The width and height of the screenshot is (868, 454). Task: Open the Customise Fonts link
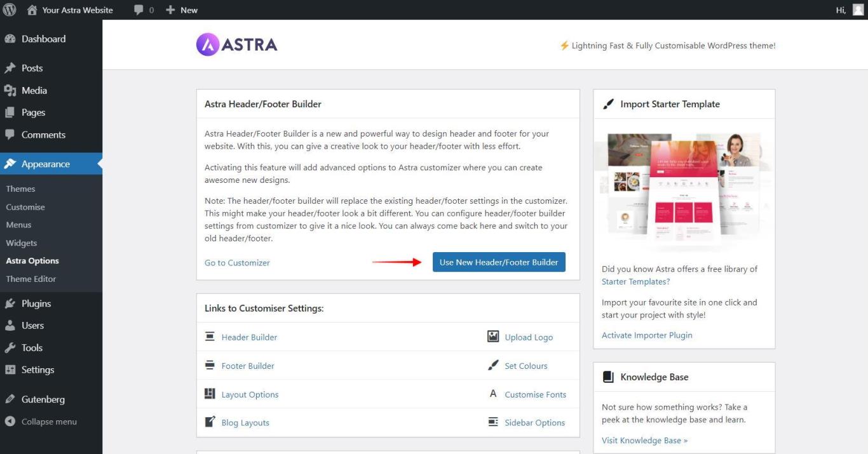(536, 394)
